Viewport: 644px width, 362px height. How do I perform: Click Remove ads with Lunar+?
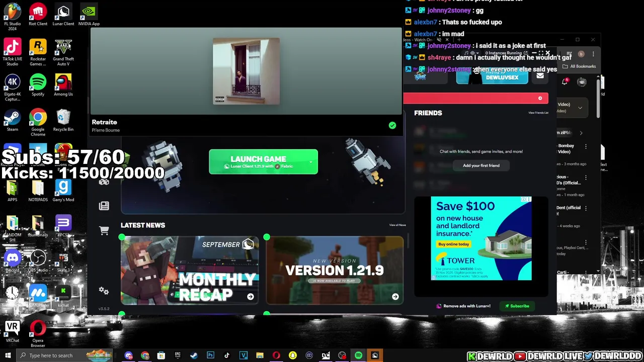click(x=463, y=306)
